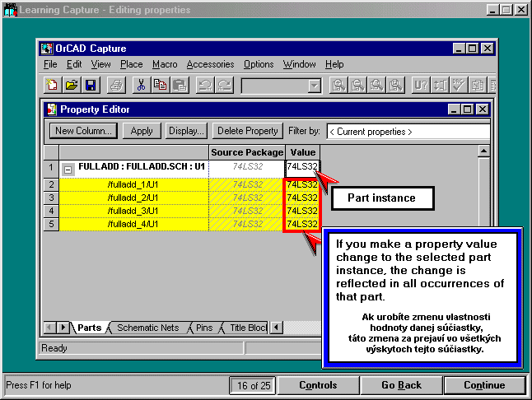Open the Filter by Current properties field
Screen dimensions: 532x400
coord(408,131)
